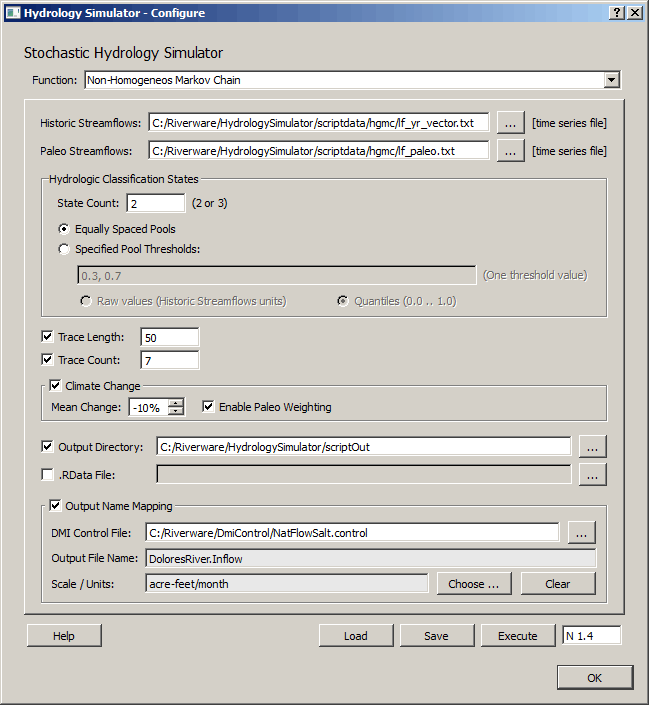Screen dimensions: 649x705
Task: Select the Specified Pool Thresholds option
Action: coord(64,249)
